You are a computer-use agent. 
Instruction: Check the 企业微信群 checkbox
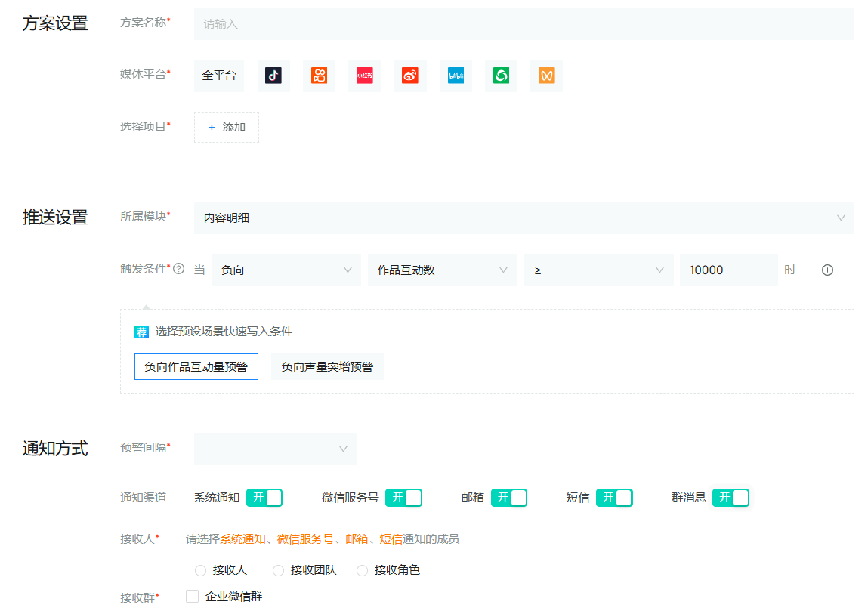(x=192, y=597)
